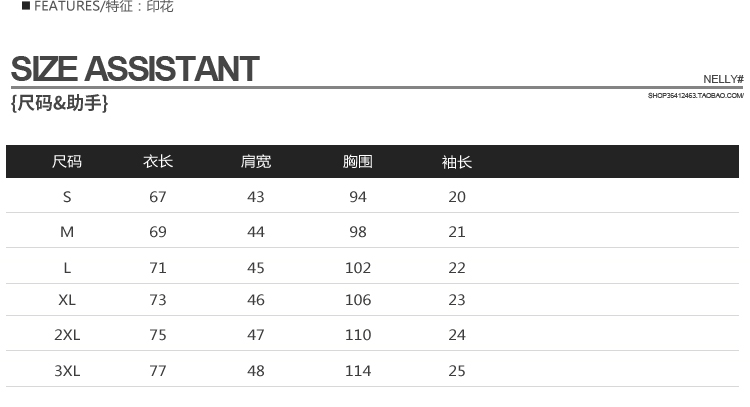Click the shoulder width 46 cell
750x407 pixels.
[256, 300]
